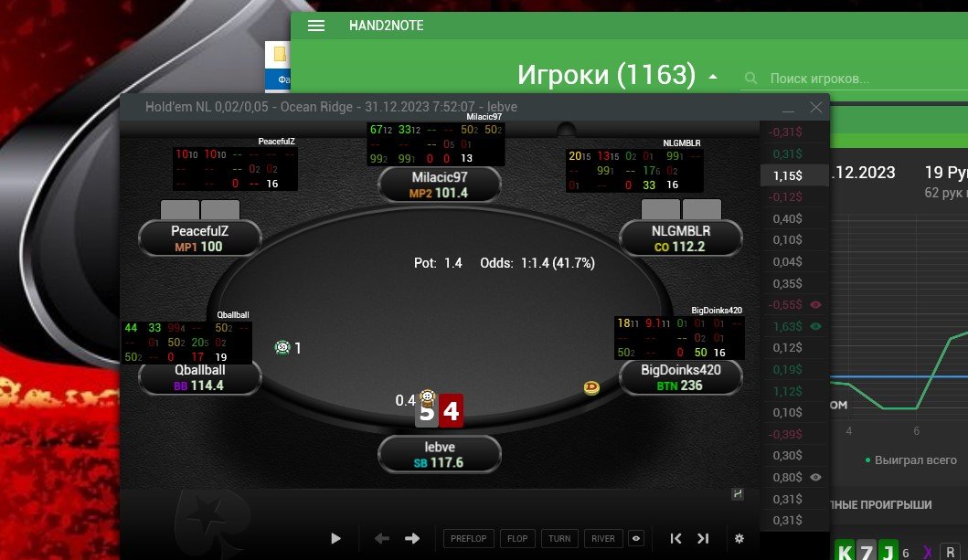Step back one action with left arrow
This screenshot has height=560, width=968.
coord(381,538)
